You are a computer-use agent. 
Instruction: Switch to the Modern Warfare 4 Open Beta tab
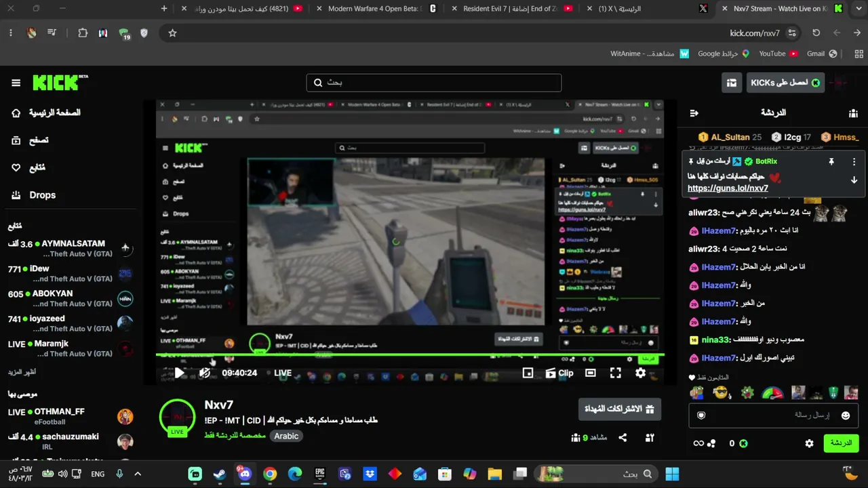(376, 9)
